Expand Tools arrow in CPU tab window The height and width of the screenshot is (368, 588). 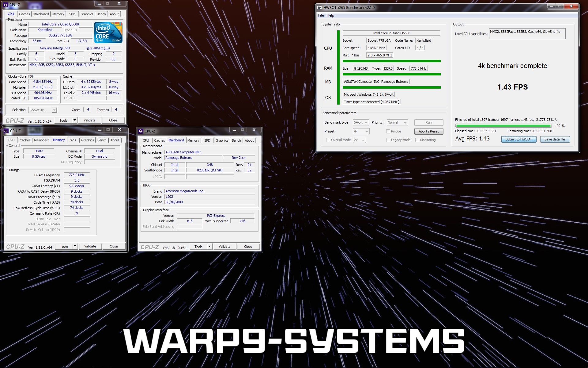[x=74, y=121]
